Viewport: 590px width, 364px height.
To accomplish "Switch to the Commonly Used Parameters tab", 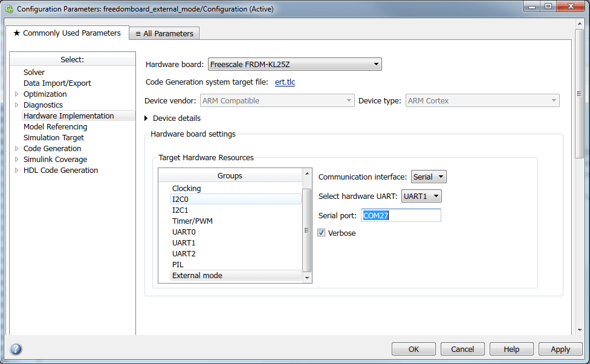I will (68, 33).
